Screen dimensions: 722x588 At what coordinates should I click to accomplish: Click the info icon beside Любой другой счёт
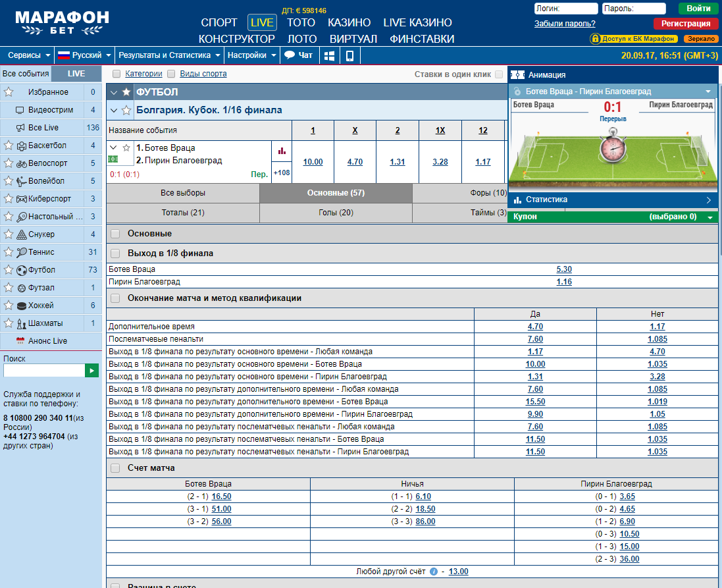coord(433,572)
